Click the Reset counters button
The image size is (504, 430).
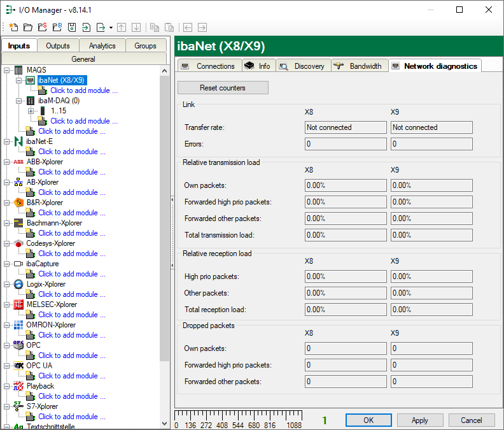coord(223,87)
